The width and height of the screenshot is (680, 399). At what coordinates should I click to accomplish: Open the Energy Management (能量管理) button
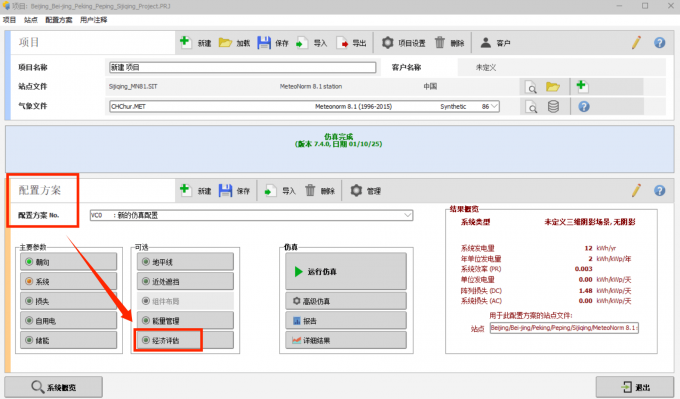pyautogui.click(x=185, y=321)
